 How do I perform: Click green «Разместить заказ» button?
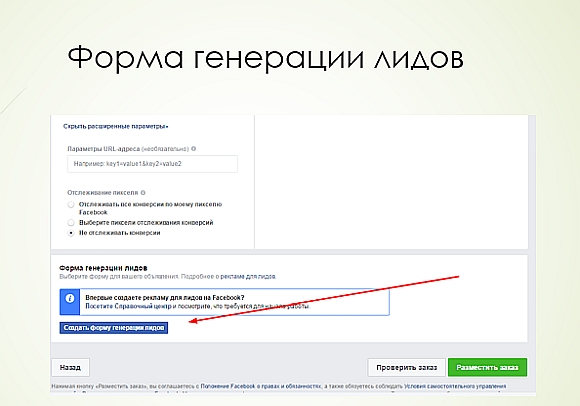487,368
